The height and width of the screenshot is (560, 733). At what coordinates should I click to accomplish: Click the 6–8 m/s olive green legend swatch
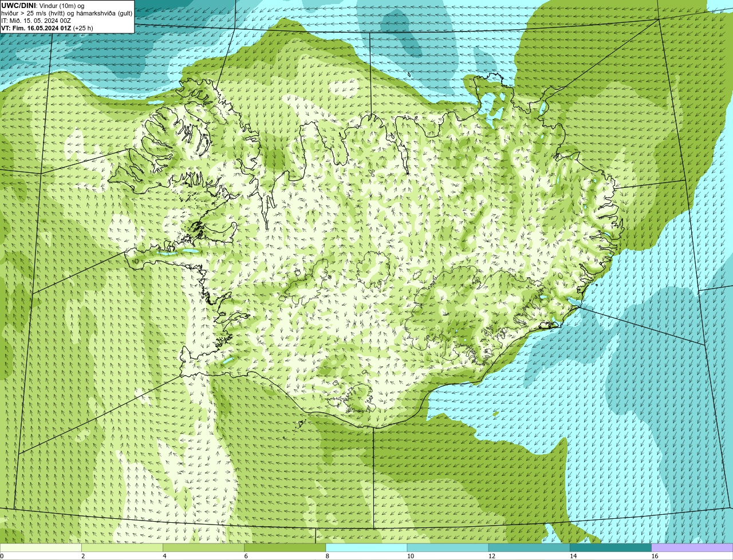tap(285, 547)
